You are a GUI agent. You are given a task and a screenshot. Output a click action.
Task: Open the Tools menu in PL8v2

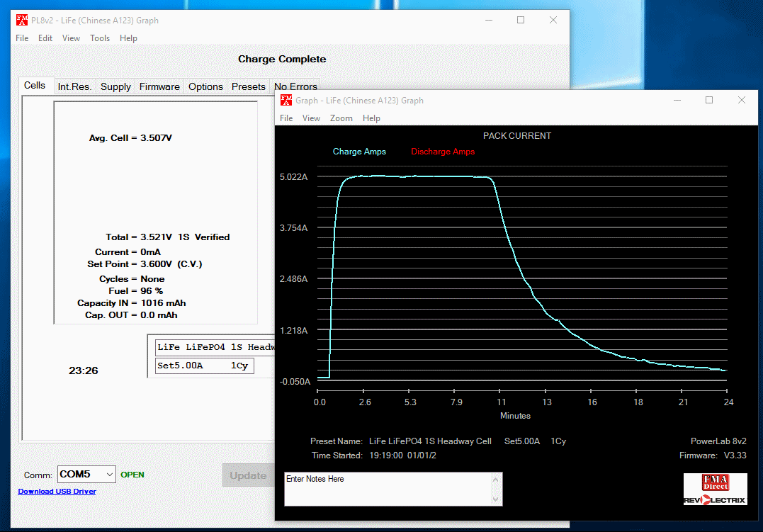[x=100, y=38]
